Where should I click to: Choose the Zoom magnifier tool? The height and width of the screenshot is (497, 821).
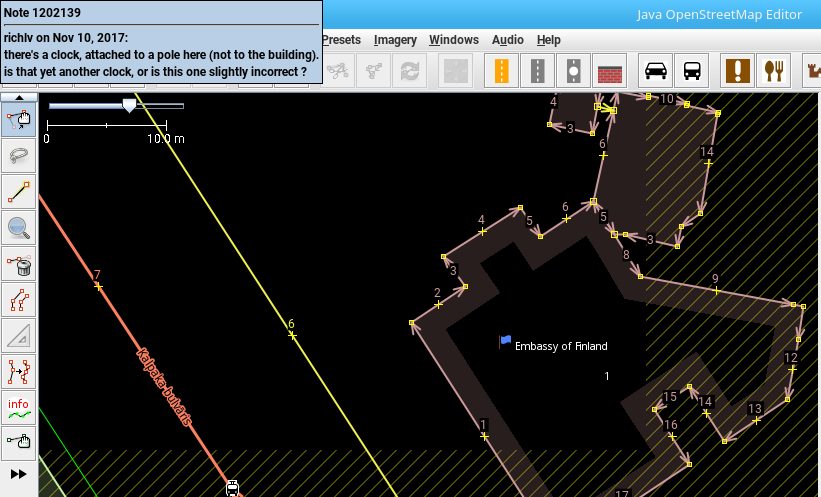click(18, 227)
